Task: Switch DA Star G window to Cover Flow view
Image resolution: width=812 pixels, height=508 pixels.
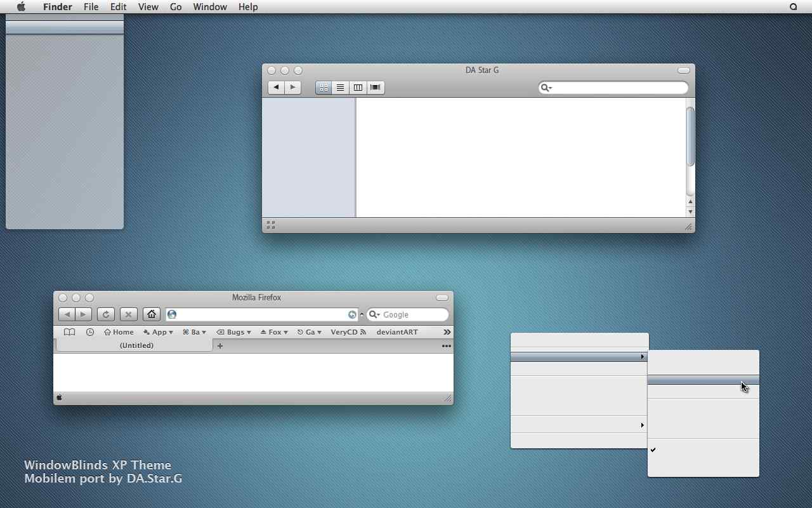Action: [x=376, y=88]
